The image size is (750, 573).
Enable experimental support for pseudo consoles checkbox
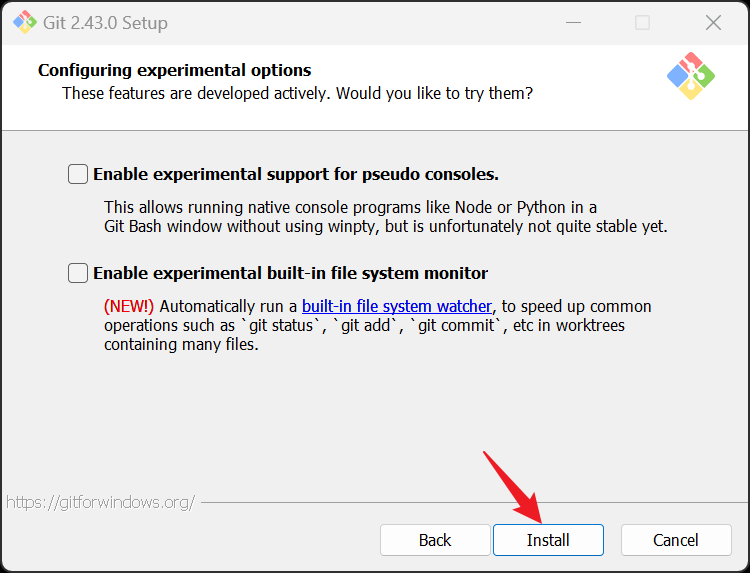click(77, 174)
